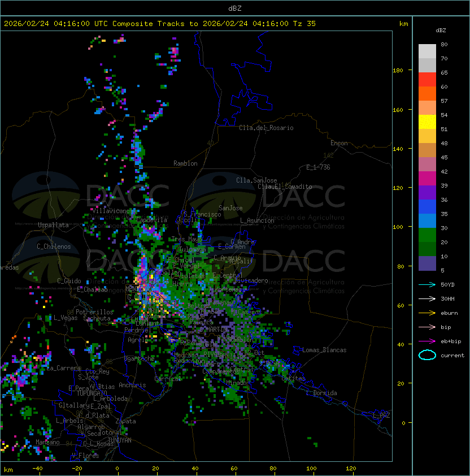Choose the bright green 20-30 dBZ swatch
The width and height of the screenshot is (470, 476).
[427, 235]
